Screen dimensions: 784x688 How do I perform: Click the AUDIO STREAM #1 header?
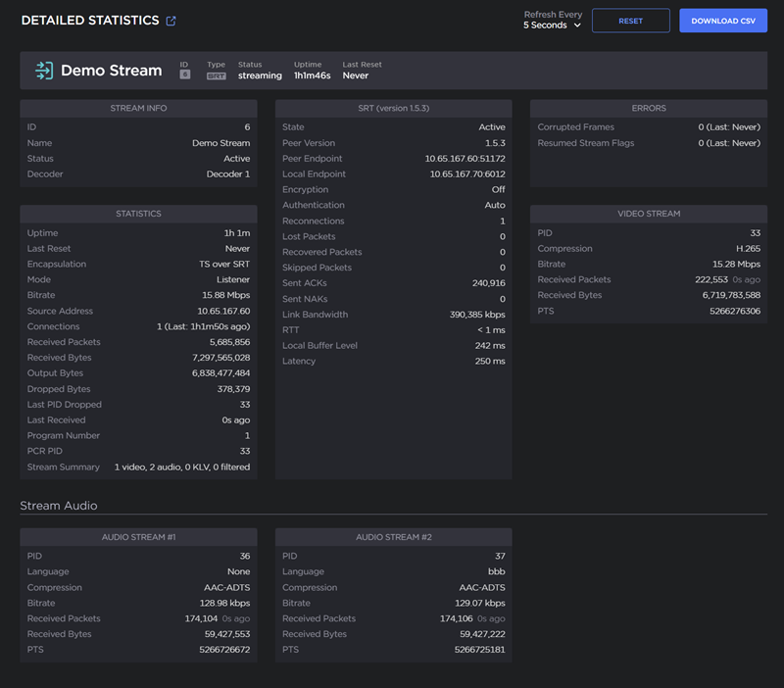tap(138, 537)
